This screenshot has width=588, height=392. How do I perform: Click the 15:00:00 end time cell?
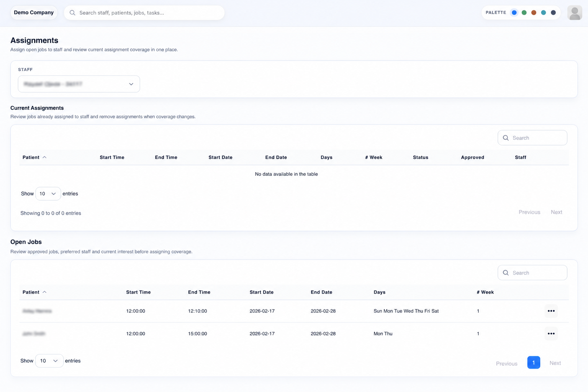[198, 333]
